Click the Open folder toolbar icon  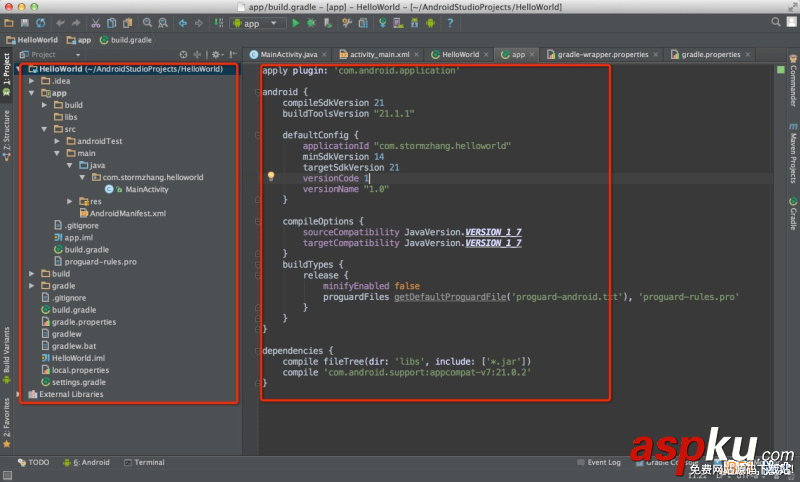tap(9, 23)
